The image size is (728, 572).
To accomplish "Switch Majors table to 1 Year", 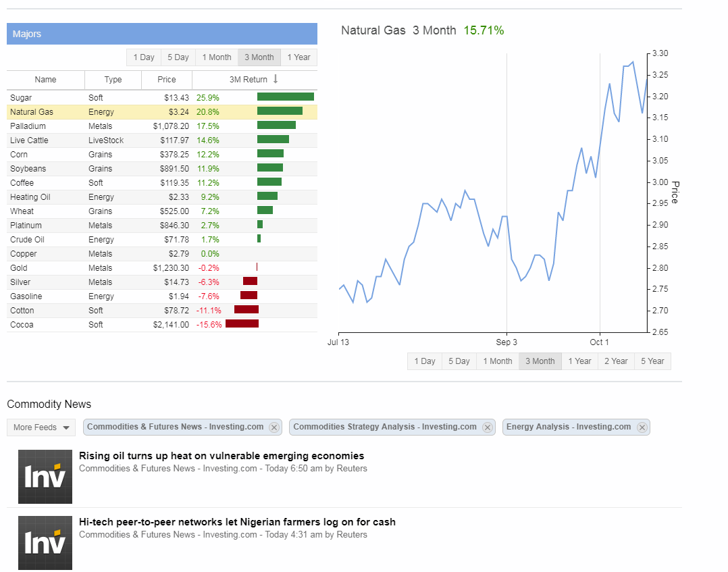I will coord(298,57).
